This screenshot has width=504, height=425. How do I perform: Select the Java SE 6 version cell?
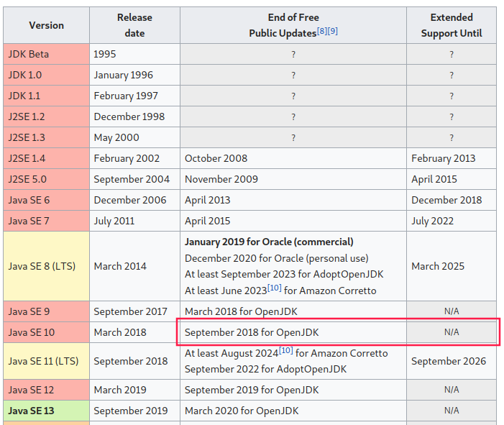pyautogui.click(x=46, y=200)
